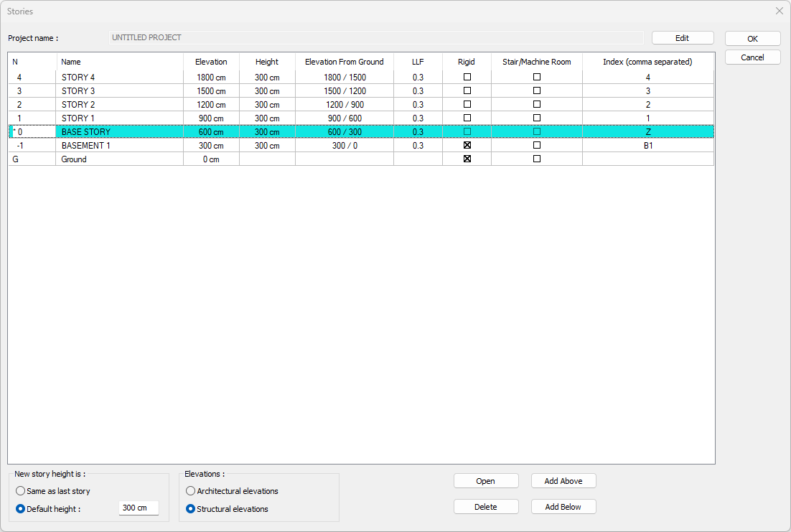Screen dimensions: 791x532
Task: Click the Default height value field
Action: click(x=138, y=508)
